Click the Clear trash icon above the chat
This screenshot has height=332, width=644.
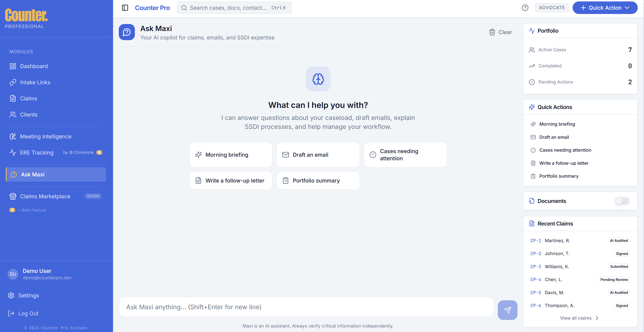(x=492, y=32)
